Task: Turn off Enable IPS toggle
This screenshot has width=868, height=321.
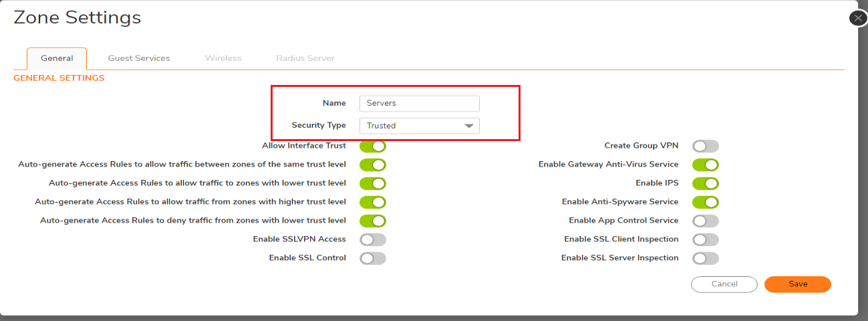Action: [x=706, y=183]
